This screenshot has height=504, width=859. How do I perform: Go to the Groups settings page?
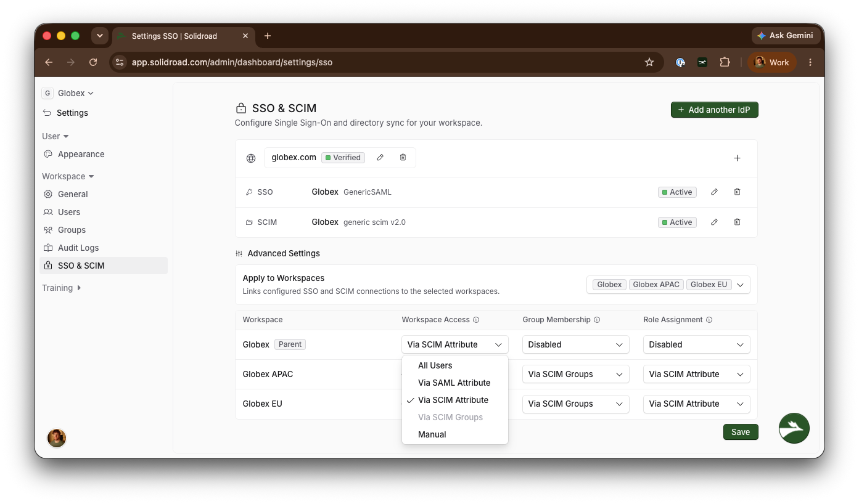(x=104, y=230)
